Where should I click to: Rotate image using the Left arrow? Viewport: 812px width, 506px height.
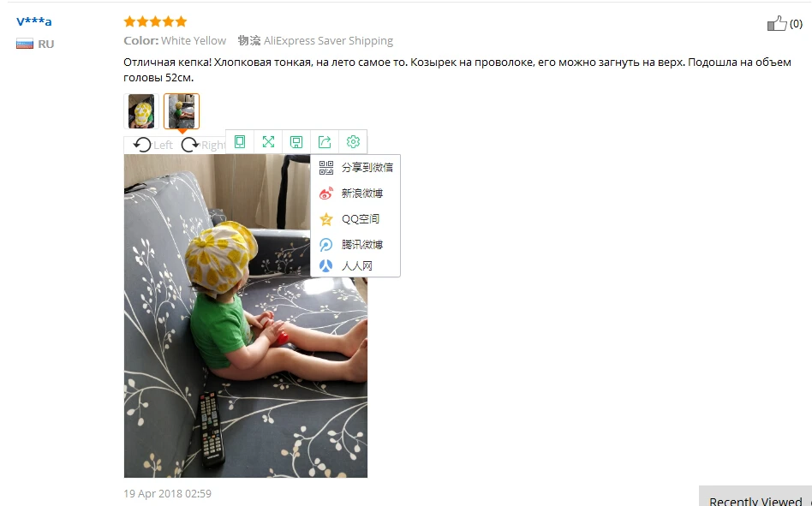152,145
